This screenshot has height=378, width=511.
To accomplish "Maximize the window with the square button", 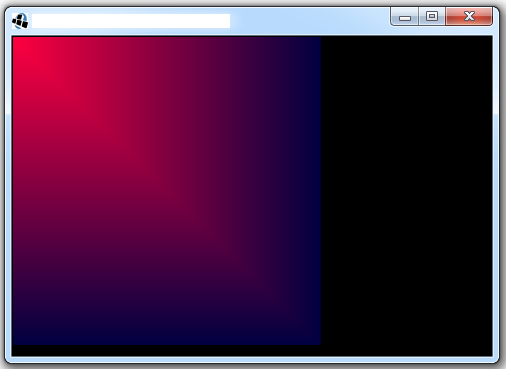I will 432,16.
